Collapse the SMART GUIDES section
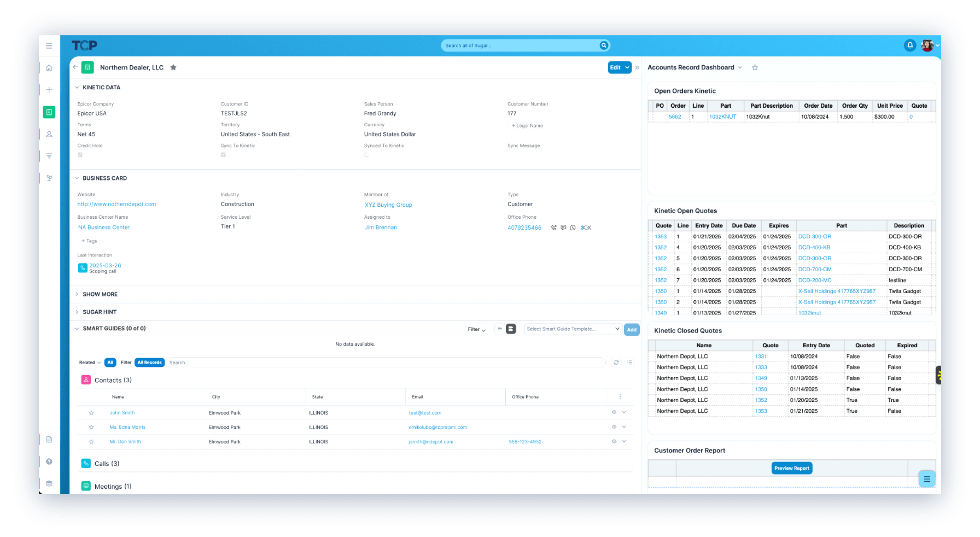The width and height of the screenshot is (980, 537). (77, 329)
